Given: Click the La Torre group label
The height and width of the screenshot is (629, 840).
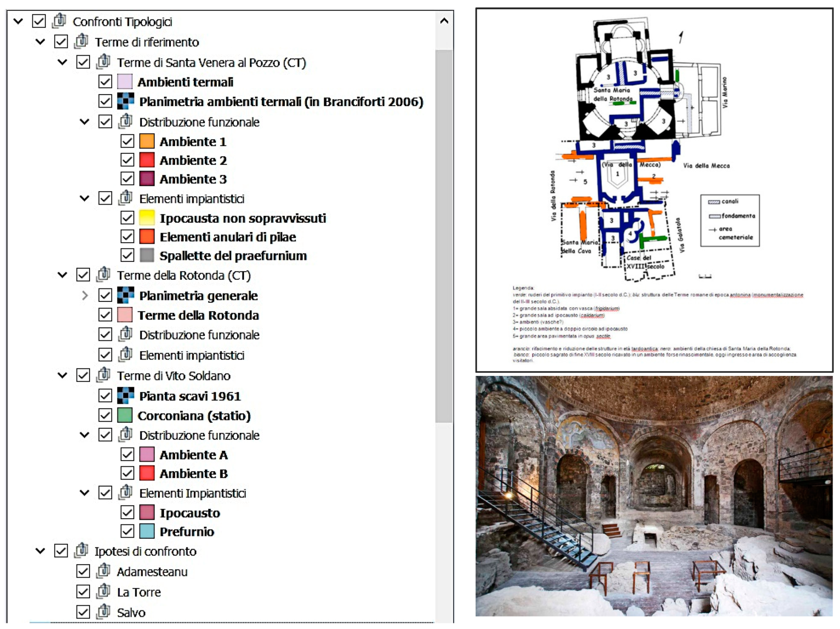Looking at the screenshot, I should (139, 592).
